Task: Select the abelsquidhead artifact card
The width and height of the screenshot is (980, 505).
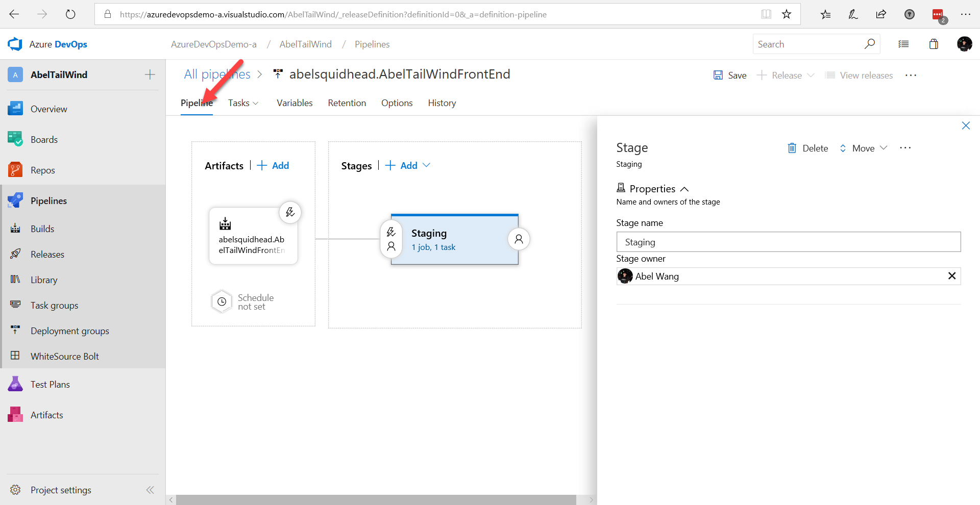Action: 253,236
